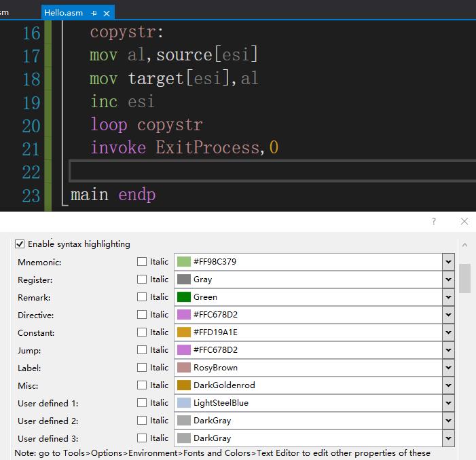Click ExitProcess on line 21
The image size is (476, 460).
pos(208,147)
